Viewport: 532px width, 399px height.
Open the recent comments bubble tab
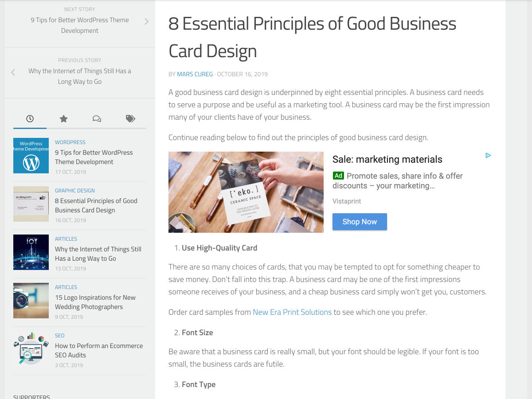pyautogui.click(x=97, y=119)
